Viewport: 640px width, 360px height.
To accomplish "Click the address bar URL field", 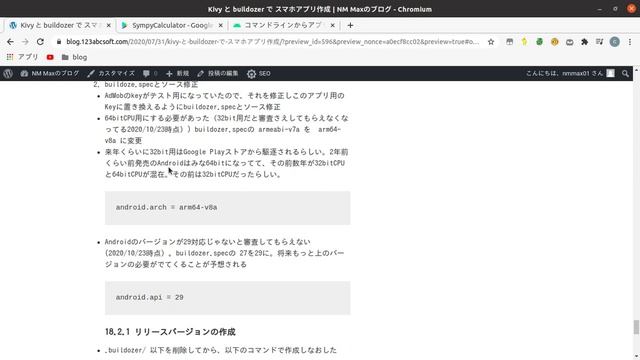I will 273,42.
